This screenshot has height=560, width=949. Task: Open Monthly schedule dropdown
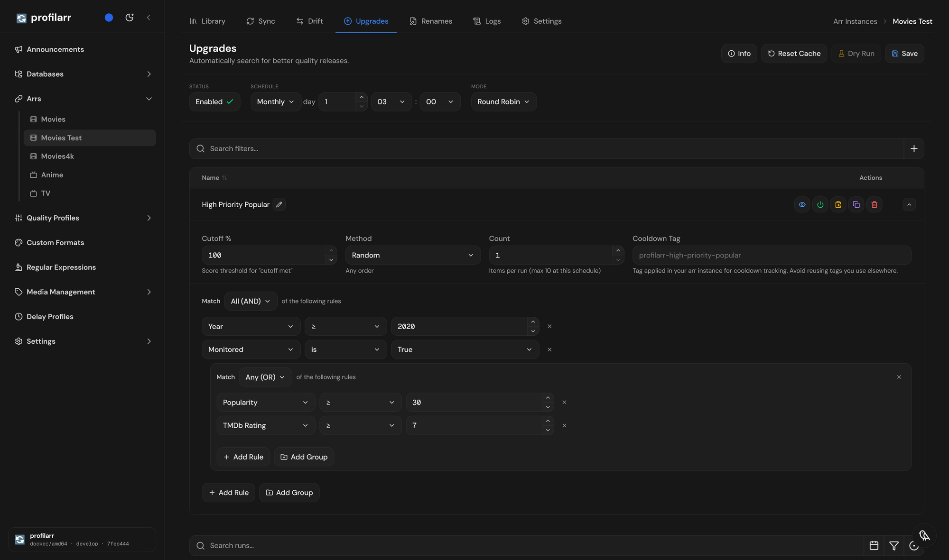click(275, 101)
